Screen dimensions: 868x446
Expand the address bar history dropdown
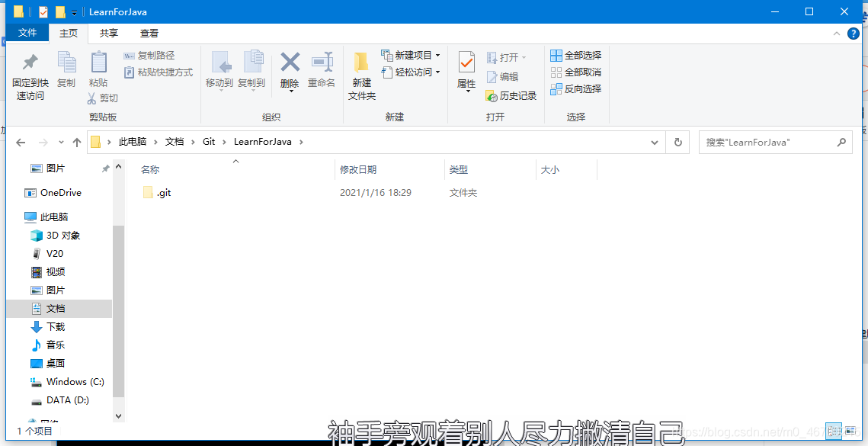[654, 142]
